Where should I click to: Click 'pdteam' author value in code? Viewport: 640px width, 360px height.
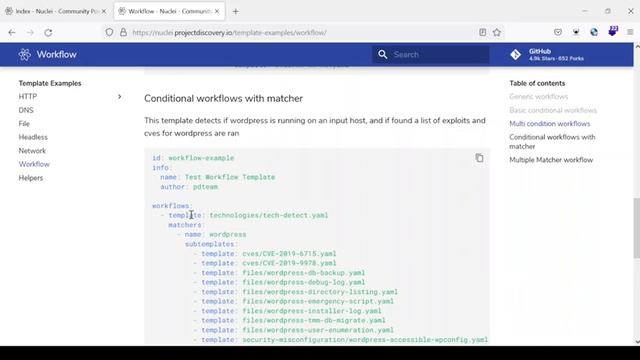tap(205, 187)
